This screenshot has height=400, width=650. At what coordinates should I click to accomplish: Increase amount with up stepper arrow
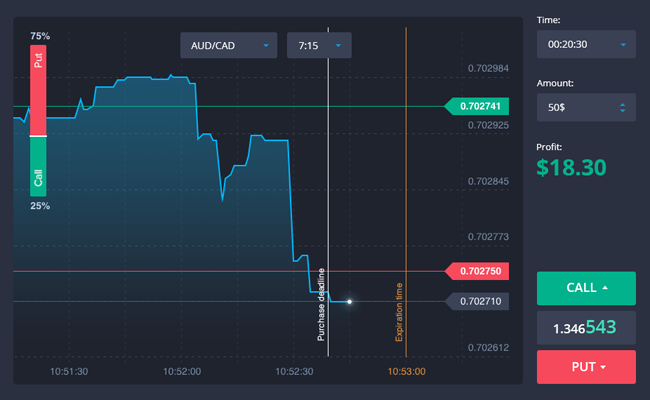(x=622, y=105)
